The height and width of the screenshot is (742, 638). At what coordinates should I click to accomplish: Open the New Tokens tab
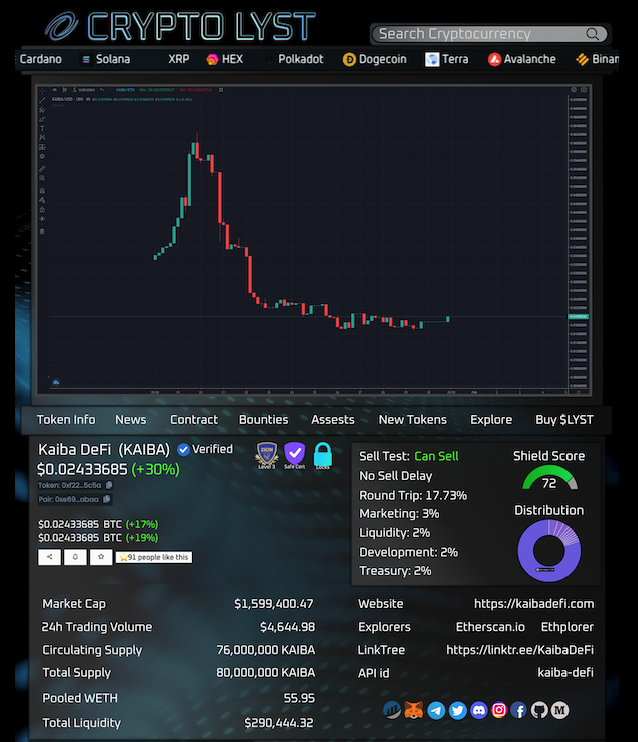[x=413, y=420]
